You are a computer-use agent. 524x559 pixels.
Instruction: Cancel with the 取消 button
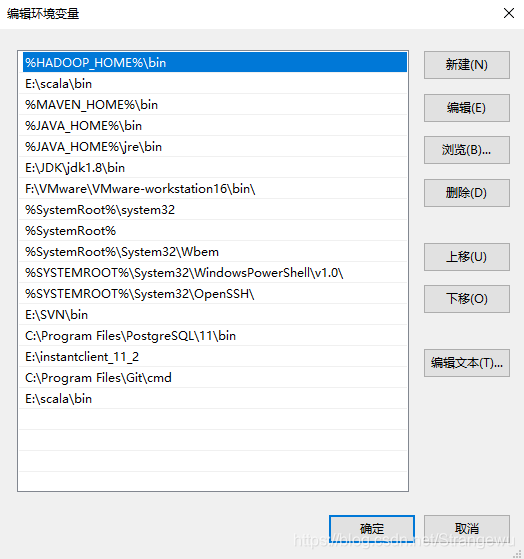(x=467, y=529)
